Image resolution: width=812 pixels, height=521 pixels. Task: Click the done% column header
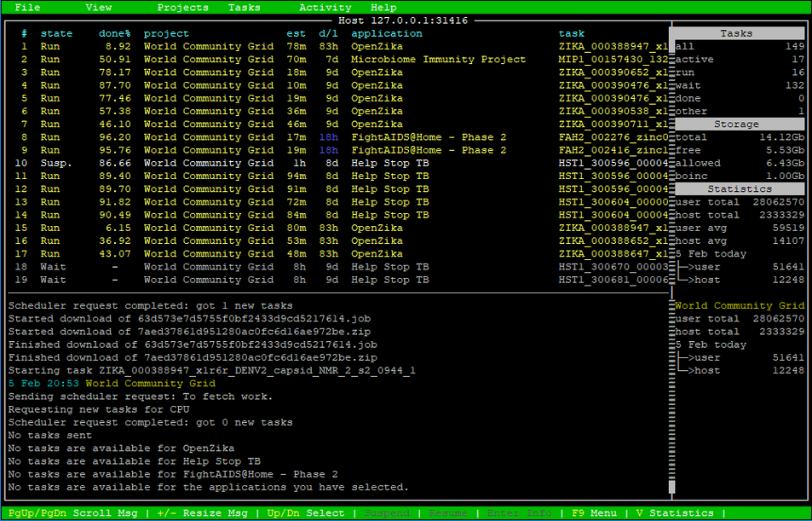[x=114, y=33]
